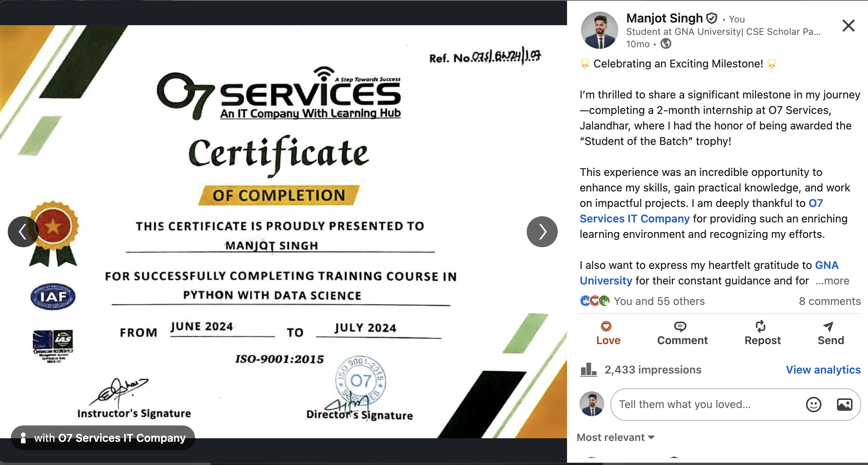Go back using the left carousel arrow
The image size is (868, 465).
pyautogui.click(x=23, y=231)
